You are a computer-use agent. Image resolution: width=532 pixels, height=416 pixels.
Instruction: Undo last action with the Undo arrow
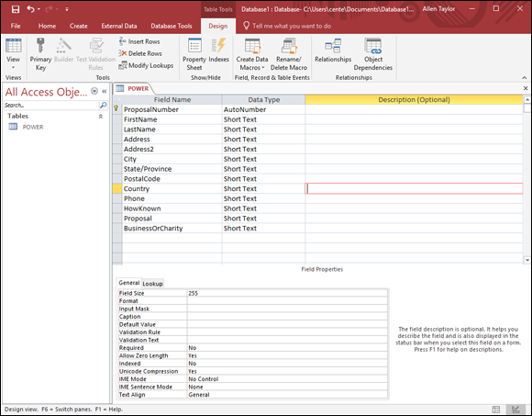pos(31,9)
